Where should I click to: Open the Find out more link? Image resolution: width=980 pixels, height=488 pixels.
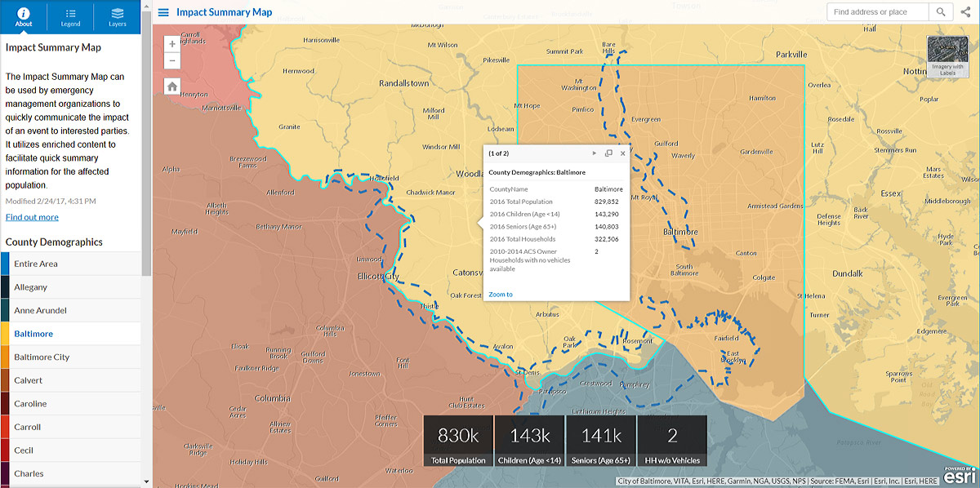click(x=32, y=217)
